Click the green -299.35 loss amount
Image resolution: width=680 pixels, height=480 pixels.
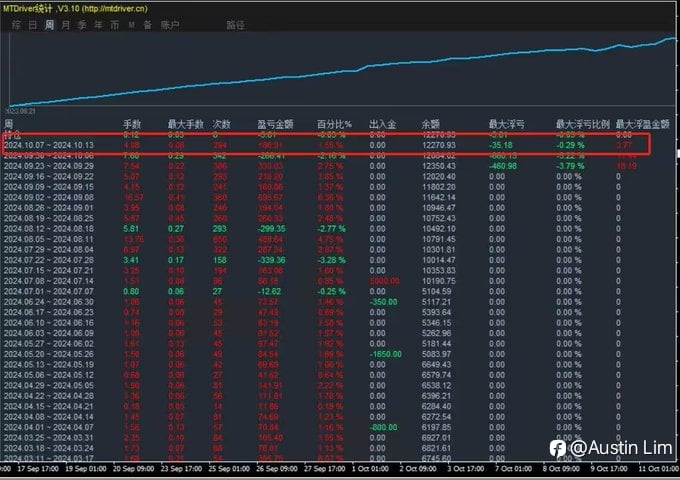(x=272, y=229)
